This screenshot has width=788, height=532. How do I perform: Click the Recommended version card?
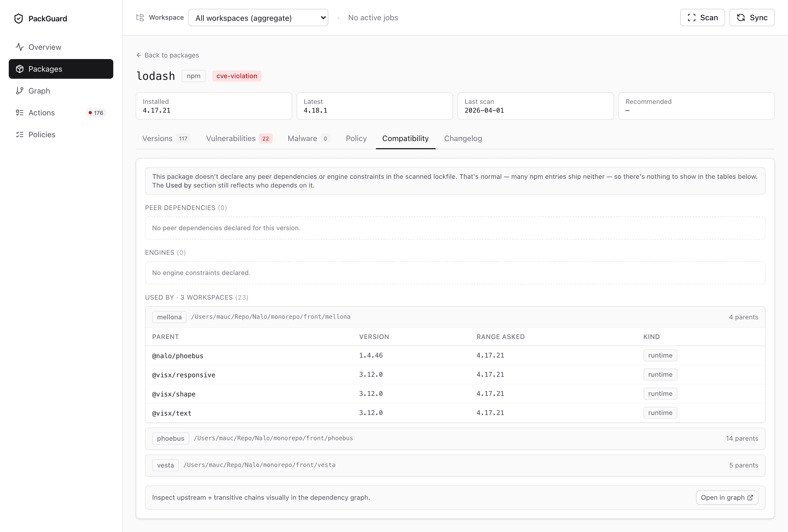[696, 106]
